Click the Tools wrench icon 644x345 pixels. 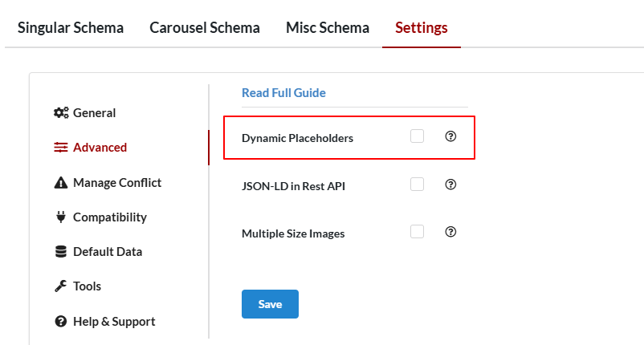click(61, 286)
